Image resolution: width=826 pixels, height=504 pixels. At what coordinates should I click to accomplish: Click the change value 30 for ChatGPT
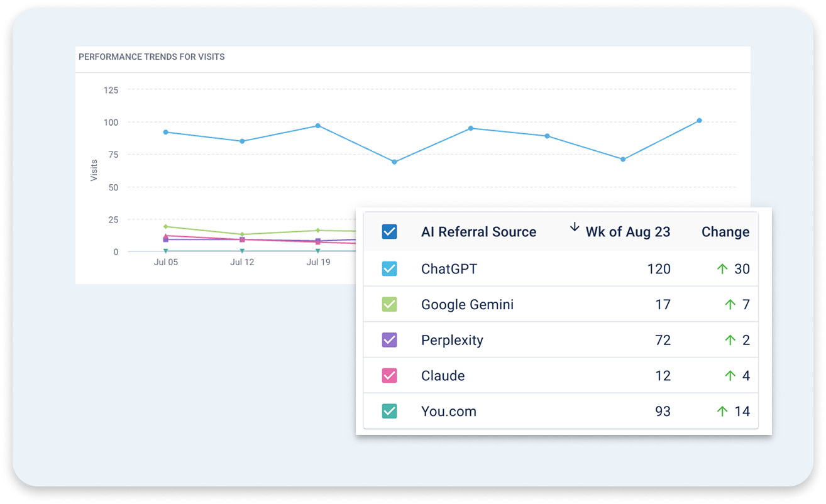point(742,269)
